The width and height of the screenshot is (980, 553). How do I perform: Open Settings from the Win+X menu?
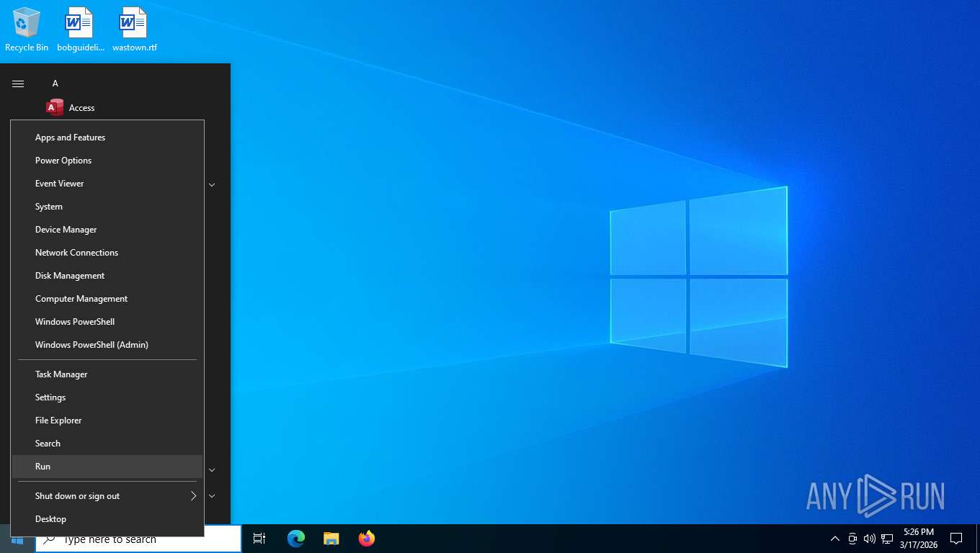tap(107, 397)
